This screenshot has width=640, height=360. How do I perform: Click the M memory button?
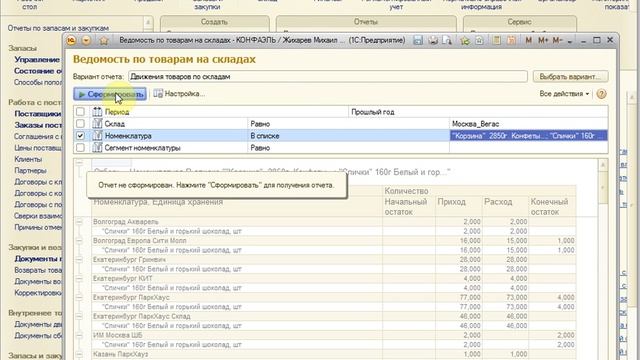(x=529, y=40)
